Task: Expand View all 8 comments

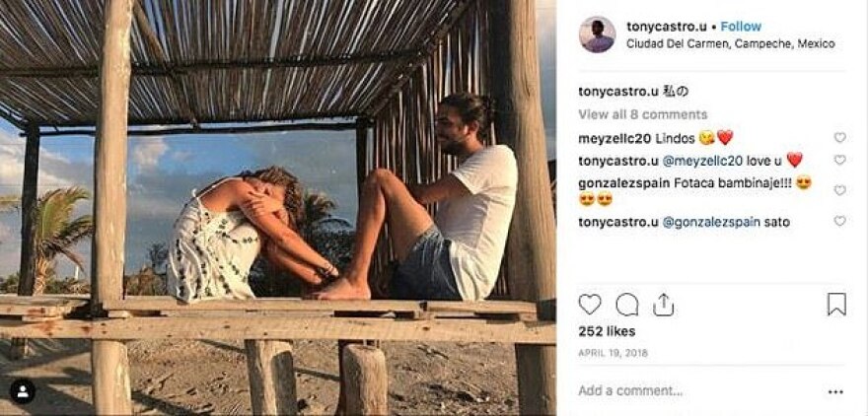Action: [642, 114]
